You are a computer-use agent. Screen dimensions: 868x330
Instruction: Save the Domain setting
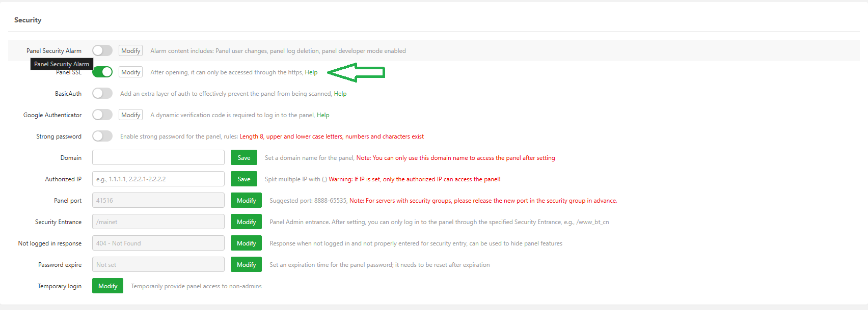tap(244, 157)
